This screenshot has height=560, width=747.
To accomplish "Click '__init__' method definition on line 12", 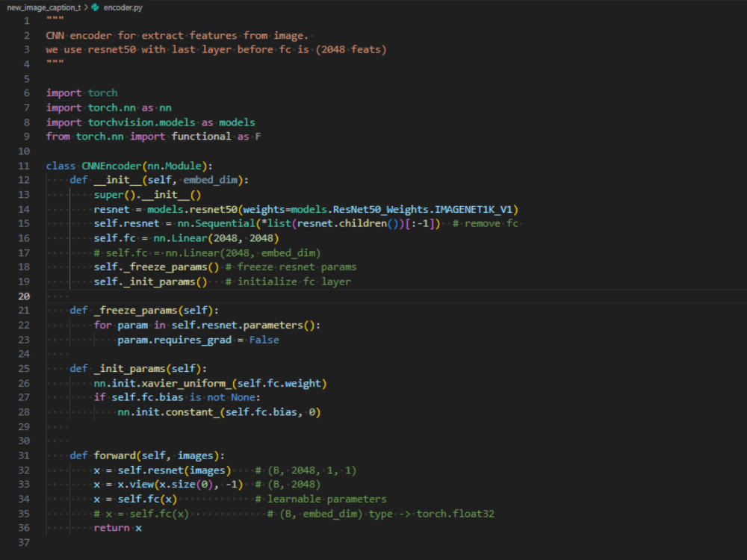I will (118, 180).
